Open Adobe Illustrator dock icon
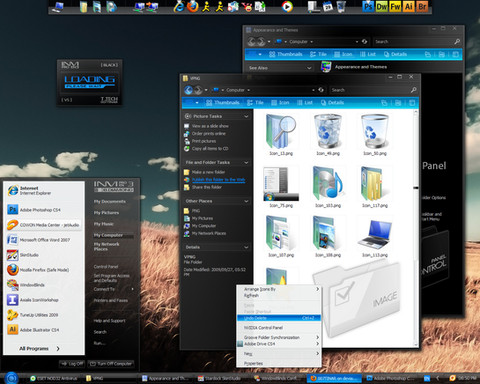The height and width of the screenshot is (384, 480). coord(408,6)
